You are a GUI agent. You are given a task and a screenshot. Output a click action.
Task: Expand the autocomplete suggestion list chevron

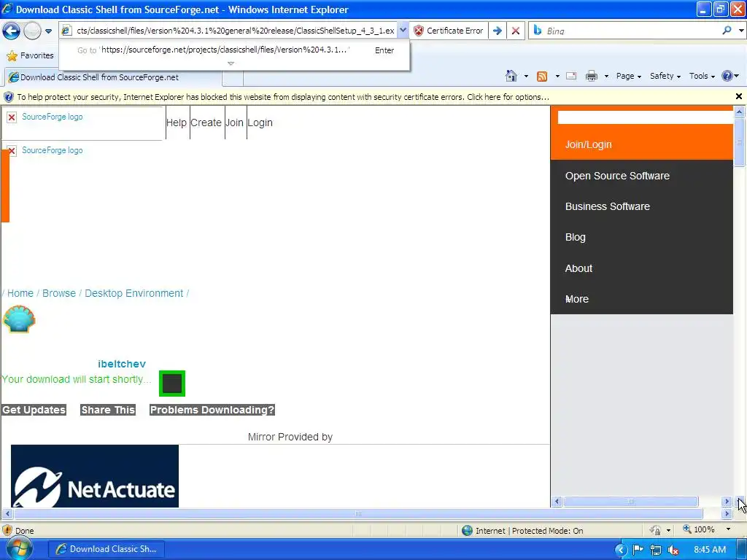click(231, 63)
